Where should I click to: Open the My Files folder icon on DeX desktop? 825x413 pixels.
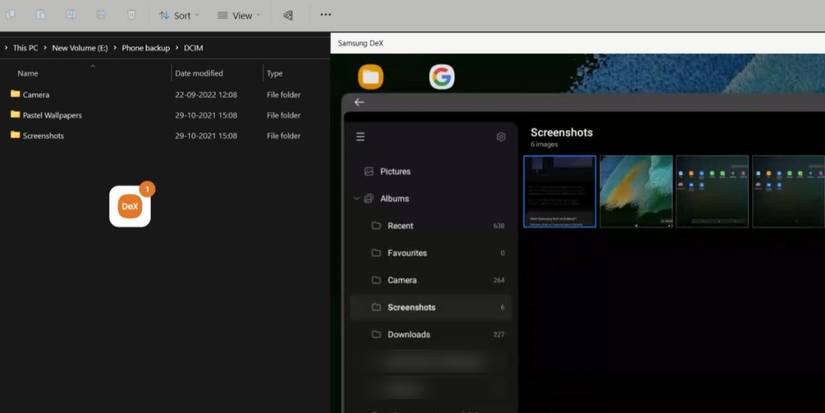click(371, 77)
